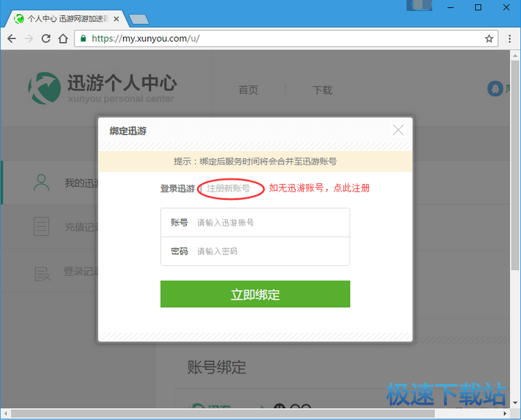Go to browser home page icon
Screen dimensions: 521x420
63,39
